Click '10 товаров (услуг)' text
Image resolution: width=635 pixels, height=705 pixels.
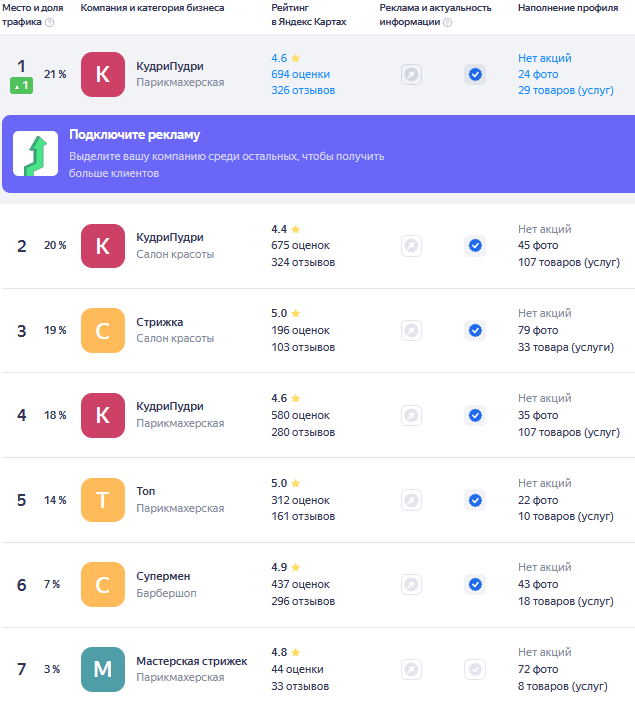click(x=566, y=517)
